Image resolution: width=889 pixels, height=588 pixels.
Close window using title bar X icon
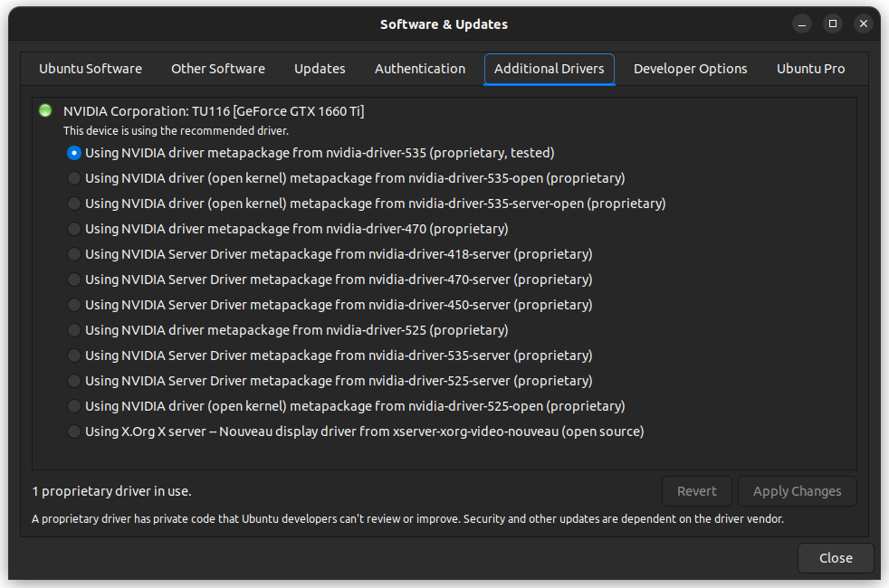coord(863,24)
